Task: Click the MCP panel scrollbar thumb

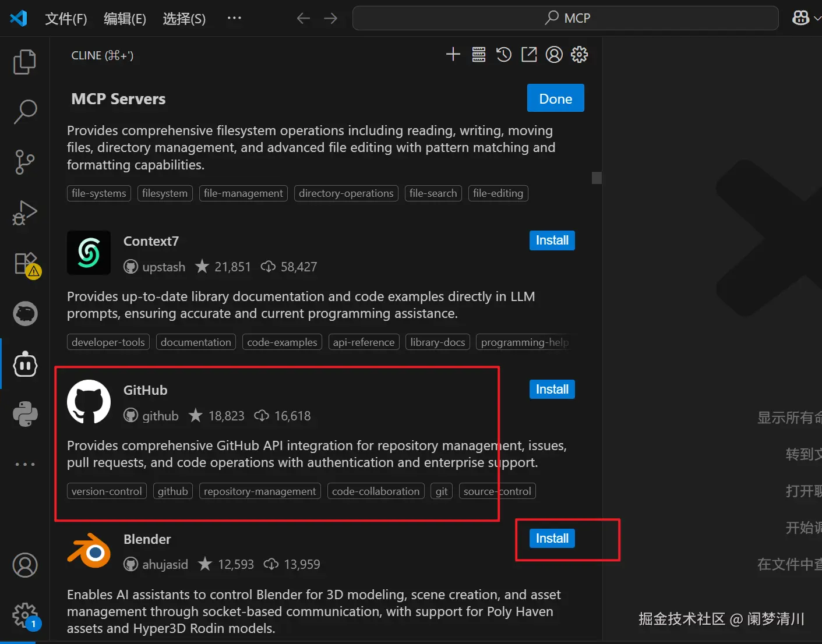Action: pyautogui.click(x=597, y=178)
